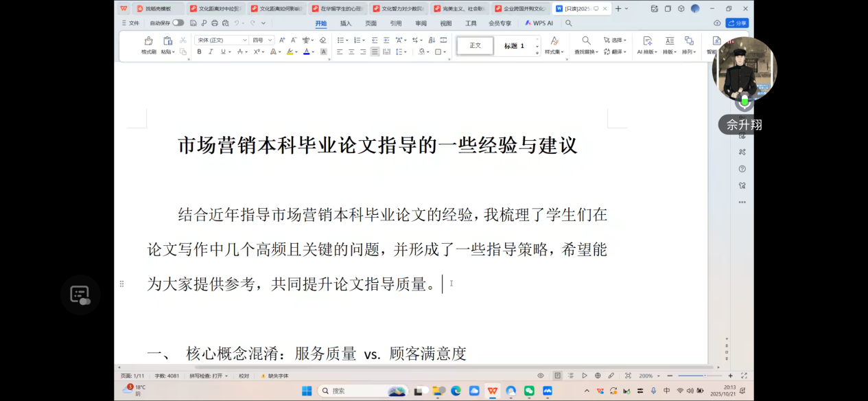Open the 审阅 ribbon tab

421,23
